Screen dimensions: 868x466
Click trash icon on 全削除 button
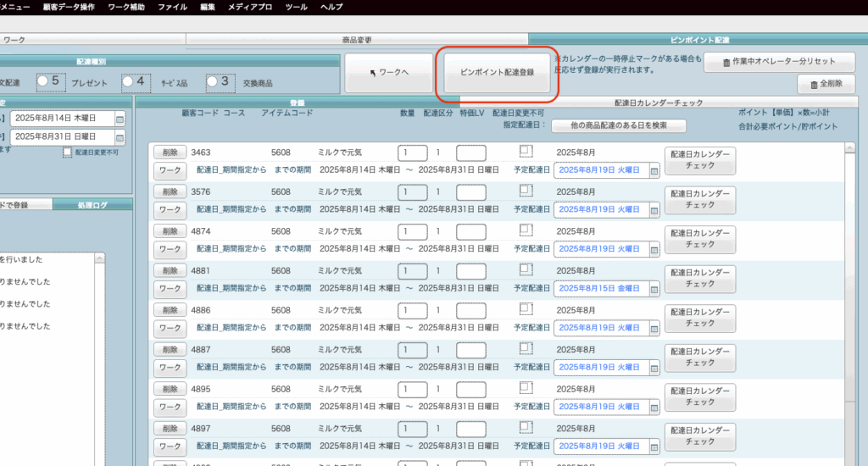814,85
